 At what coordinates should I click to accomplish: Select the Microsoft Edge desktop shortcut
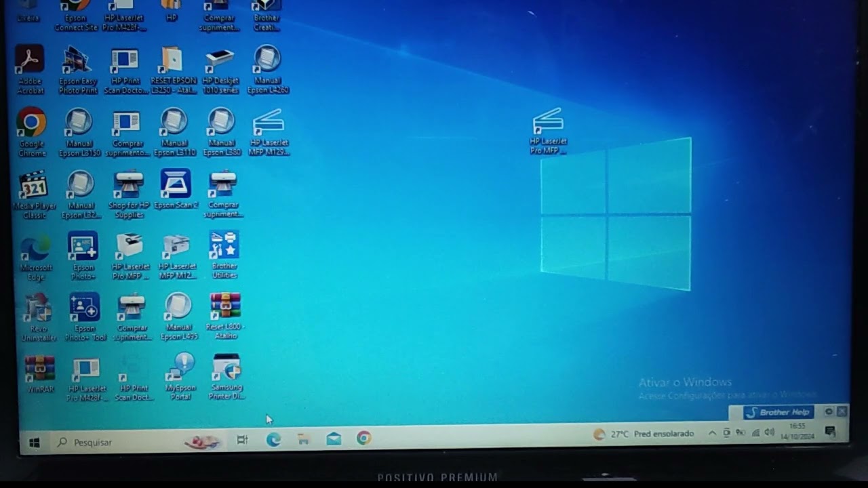click(x=35, y=257)
